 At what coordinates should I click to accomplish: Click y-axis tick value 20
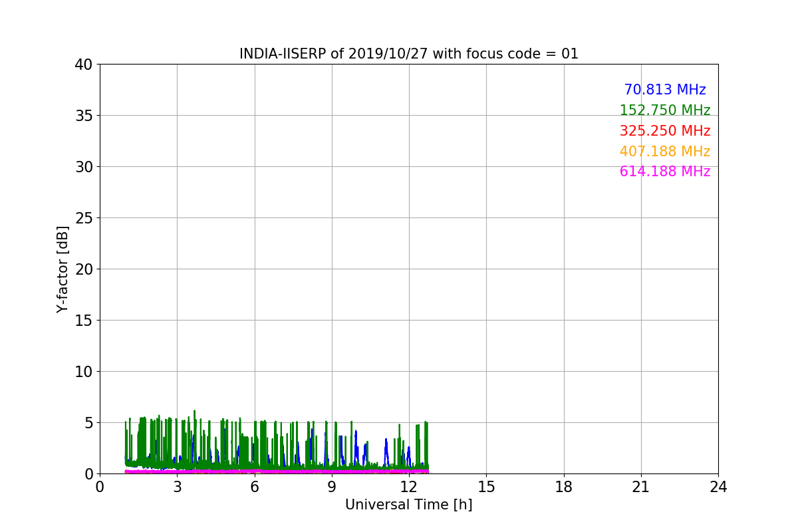(x=84, y=269)
